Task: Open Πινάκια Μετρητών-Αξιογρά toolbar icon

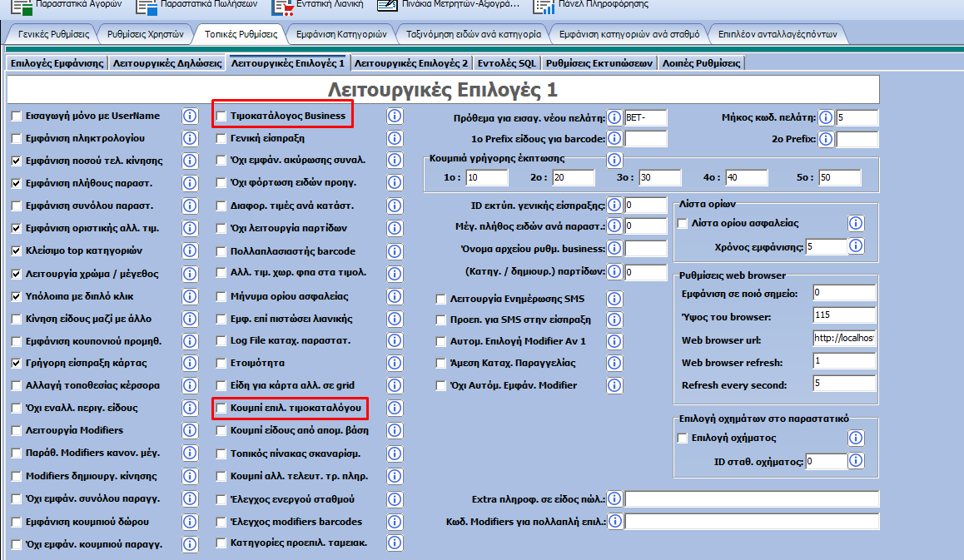Action: 387,6
